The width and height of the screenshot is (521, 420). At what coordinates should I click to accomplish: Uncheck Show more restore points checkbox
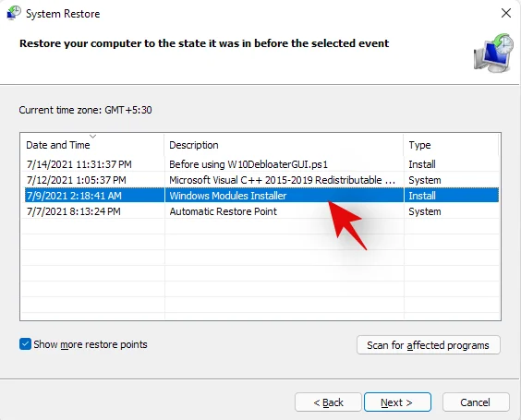click(x=25, y=344)
